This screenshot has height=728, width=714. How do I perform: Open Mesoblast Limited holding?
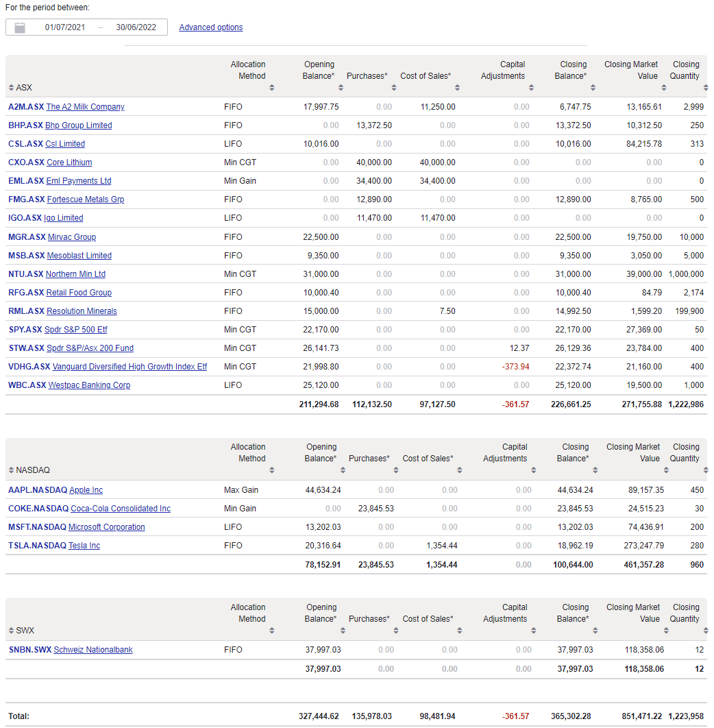(79, 256)
